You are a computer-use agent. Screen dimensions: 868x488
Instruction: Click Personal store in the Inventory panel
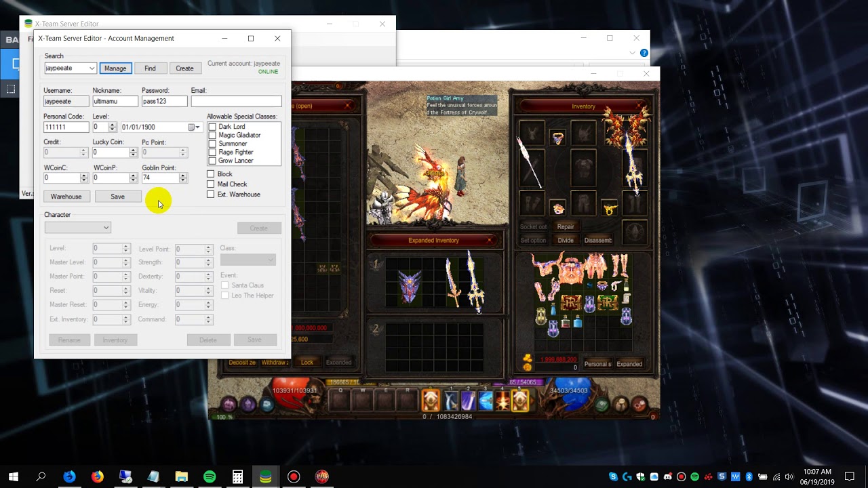tap(597, 364)
